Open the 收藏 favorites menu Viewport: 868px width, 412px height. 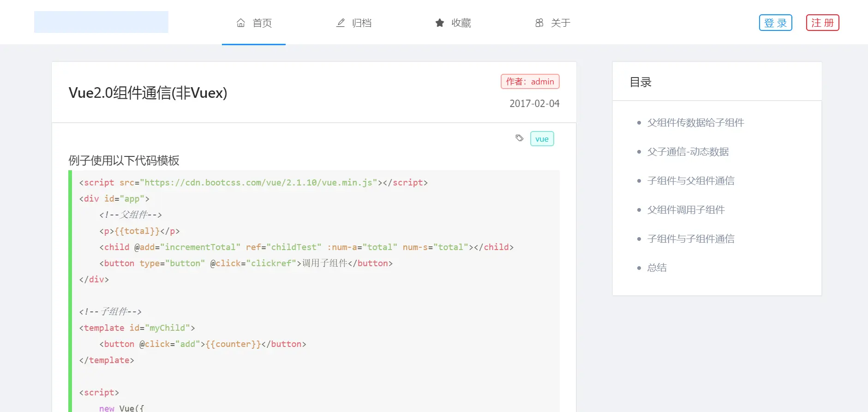pyautogui.click(x=453, y=23)
